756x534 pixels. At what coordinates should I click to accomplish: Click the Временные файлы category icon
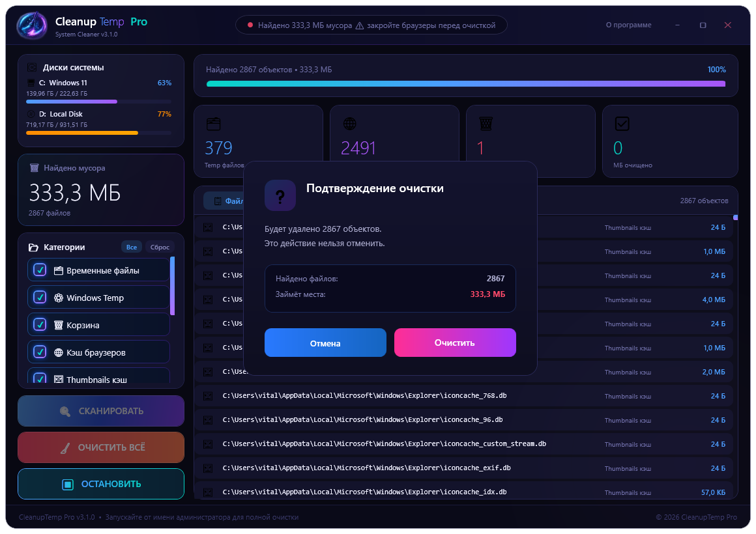coord(59,271)
